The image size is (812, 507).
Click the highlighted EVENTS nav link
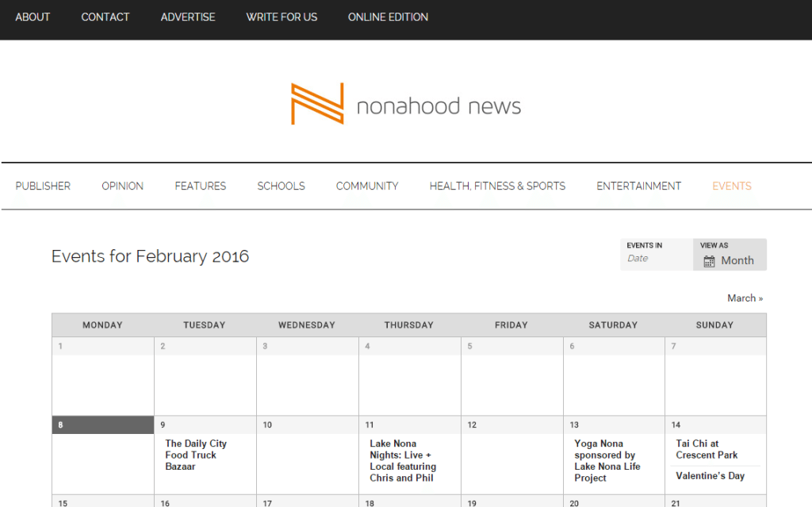(731, 186)
